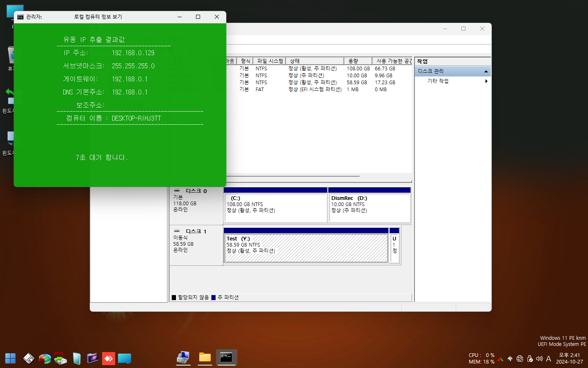Select the Test (Y:) partition block
588x368 pixels.
306,248
